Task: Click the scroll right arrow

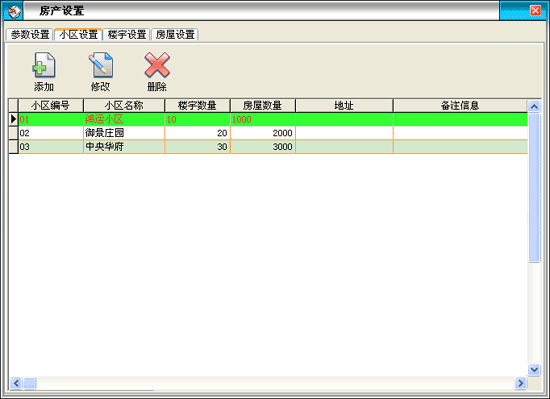Action: (521, 383)
